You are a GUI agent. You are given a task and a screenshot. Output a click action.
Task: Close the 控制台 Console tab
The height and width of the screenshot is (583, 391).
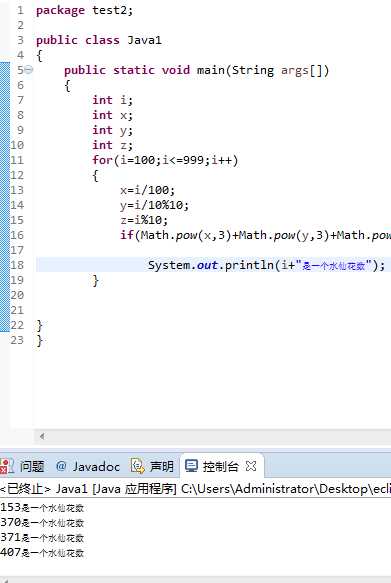point(251,466)
